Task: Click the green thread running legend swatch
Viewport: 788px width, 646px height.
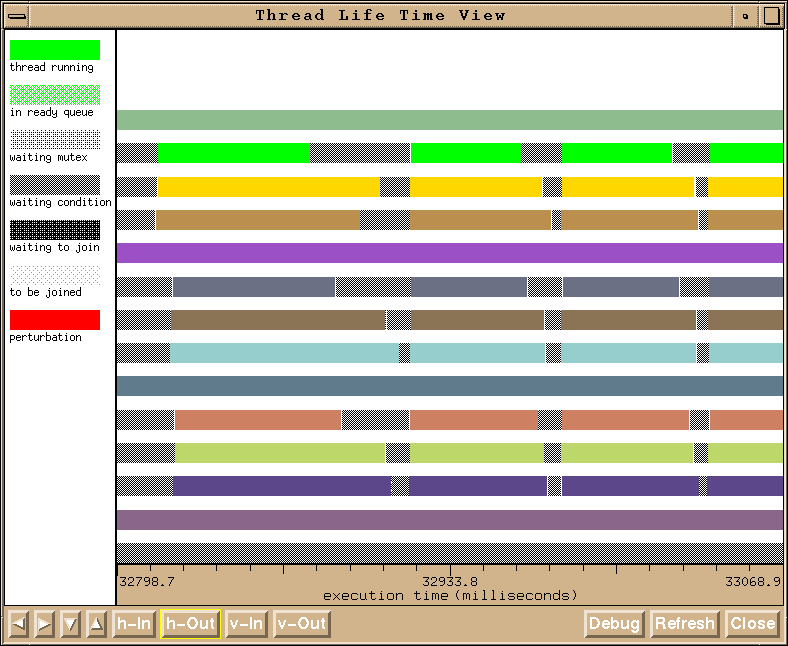Action: [x=55, y=50]
